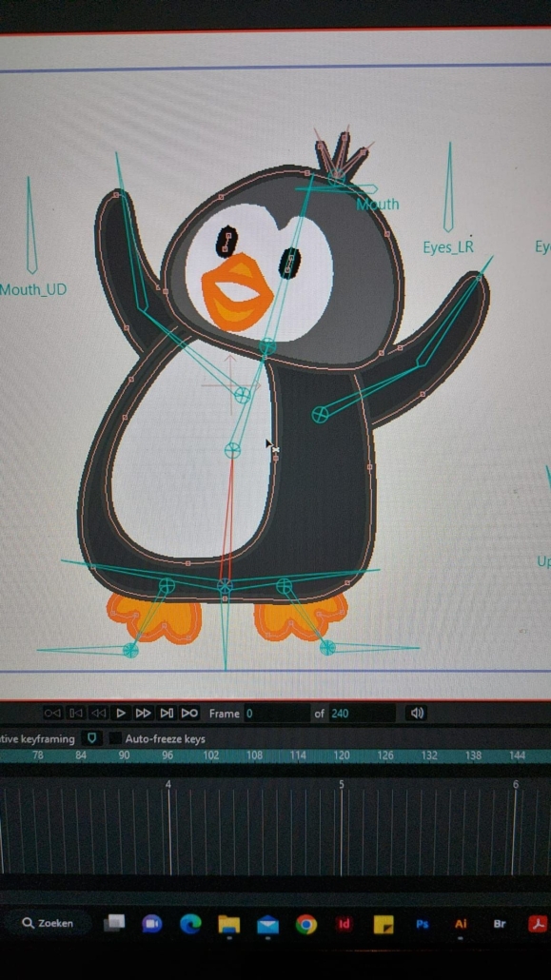The image size is (551, 980).
Task: Click the second 4 marker in timeline
Action: [x=168, y=784]
